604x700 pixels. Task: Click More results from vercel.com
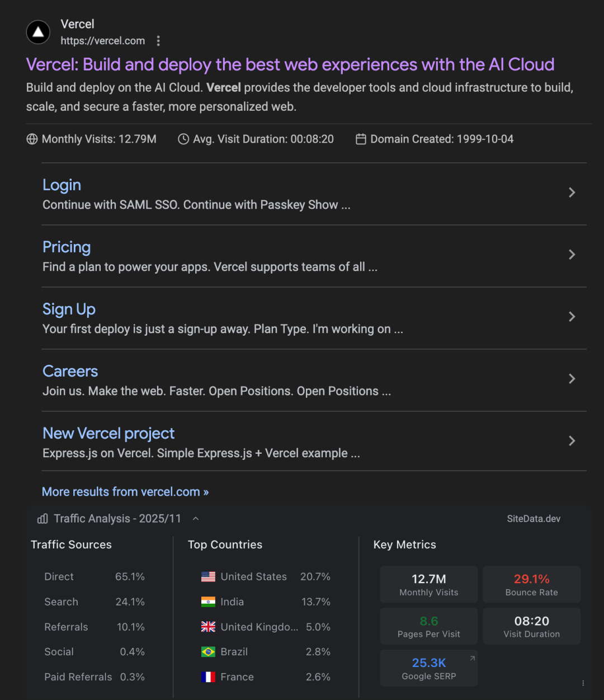[125, 492]
